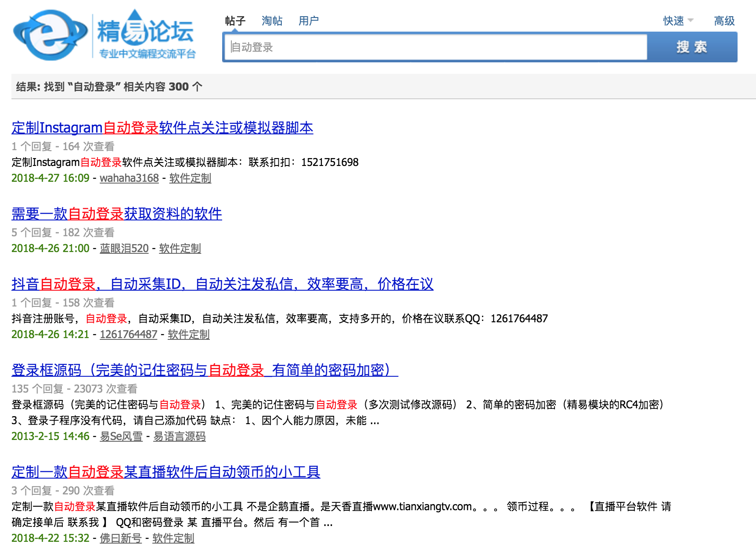Click the 搜索 button
The height and width of the screenshot is (555, 756).
692,47
